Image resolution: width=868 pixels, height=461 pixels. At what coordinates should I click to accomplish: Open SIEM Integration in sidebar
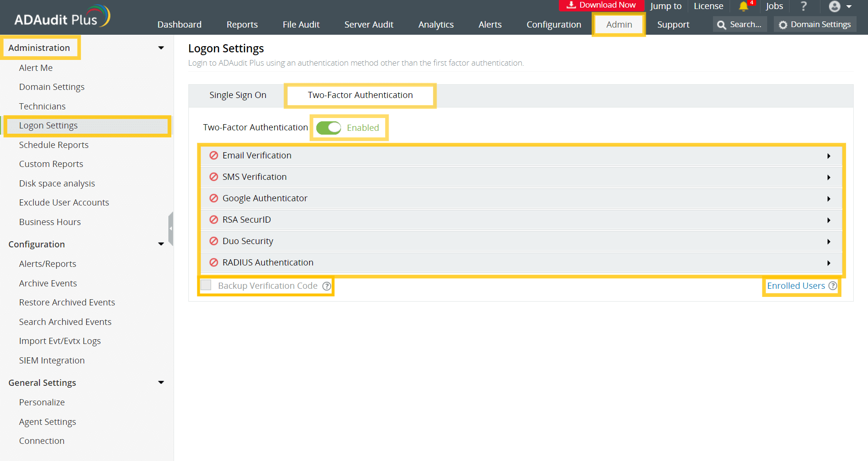(x=52, y=361)
